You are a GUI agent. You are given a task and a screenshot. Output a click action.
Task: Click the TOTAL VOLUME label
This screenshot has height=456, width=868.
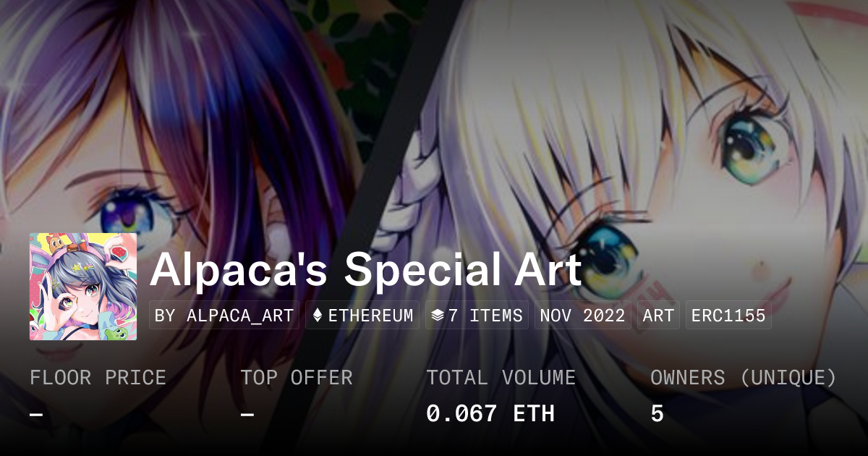[x=501, y=378]
